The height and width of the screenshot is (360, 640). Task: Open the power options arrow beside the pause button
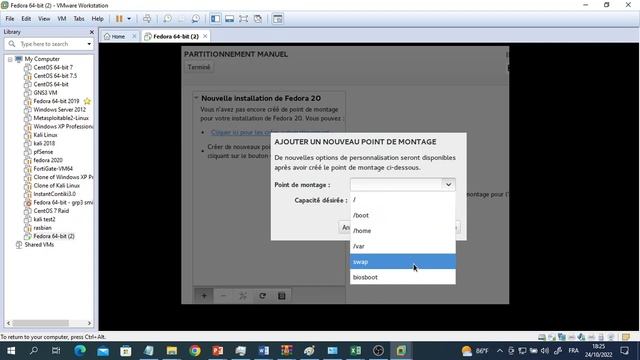click(129, 19)
